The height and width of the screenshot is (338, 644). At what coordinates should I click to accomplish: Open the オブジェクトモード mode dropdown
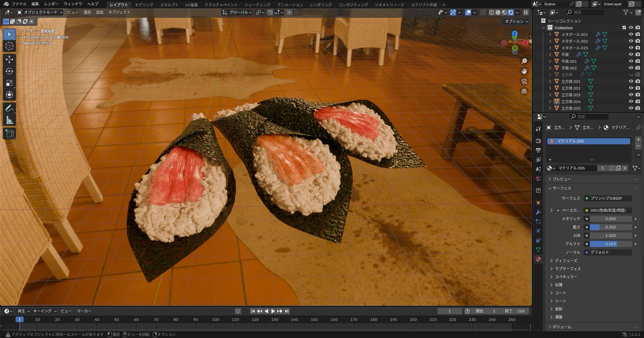40,12
